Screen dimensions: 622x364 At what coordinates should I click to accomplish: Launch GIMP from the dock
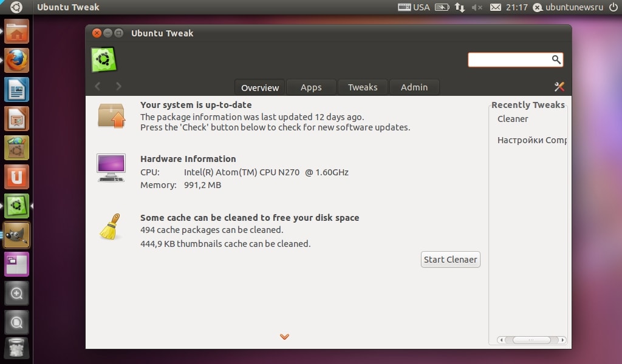[x=16, y=235]
